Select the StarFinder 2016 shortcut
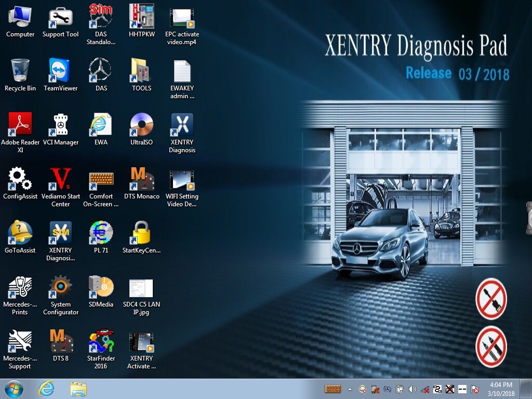532x399 pixels. pos(101,349)
